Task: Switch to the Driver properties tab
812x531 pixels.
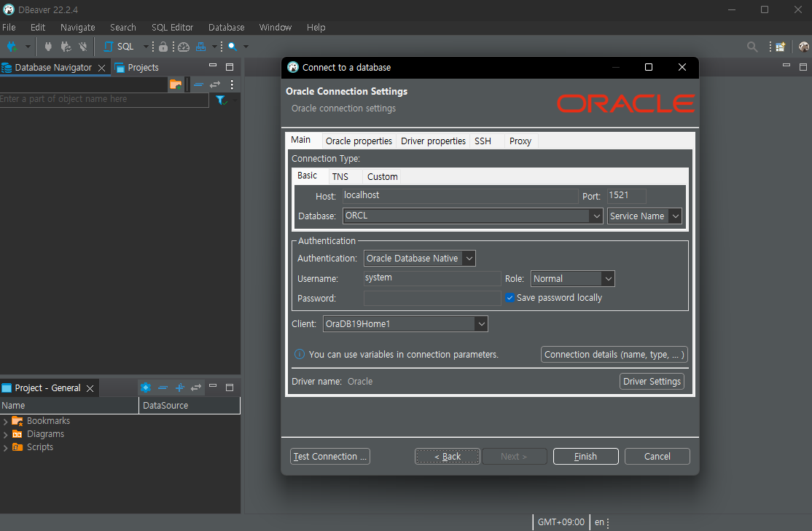Action: (434, 141)
